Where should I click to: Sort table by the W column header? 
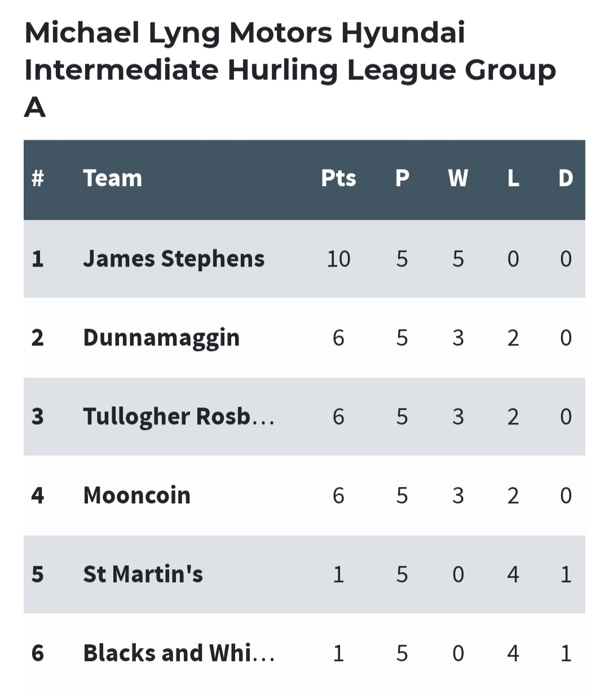(458, 178)
